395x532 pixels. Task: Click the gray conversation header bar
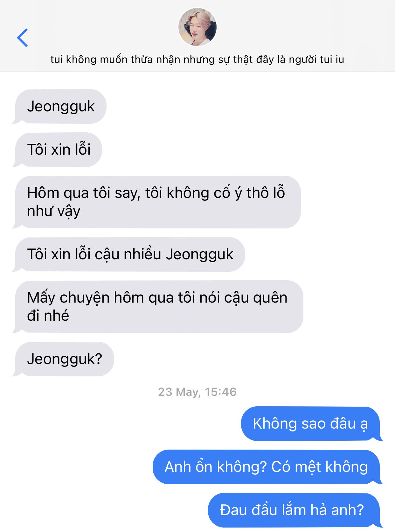click(x=198, y=36)
